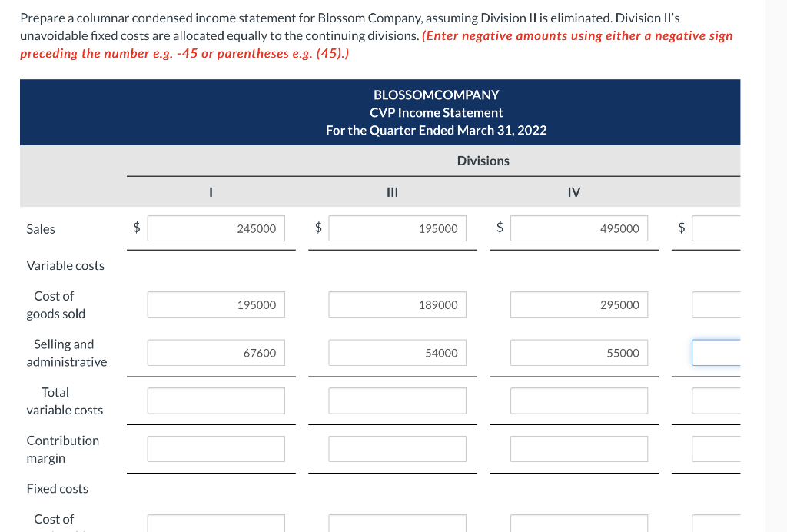
Task: Click the Sales input for Division III
Action: (x=397, y=228)
